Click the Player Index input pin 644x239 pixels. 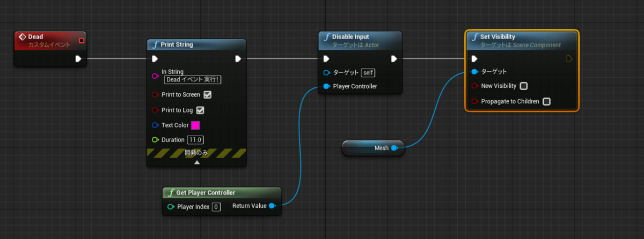(171, 206)
